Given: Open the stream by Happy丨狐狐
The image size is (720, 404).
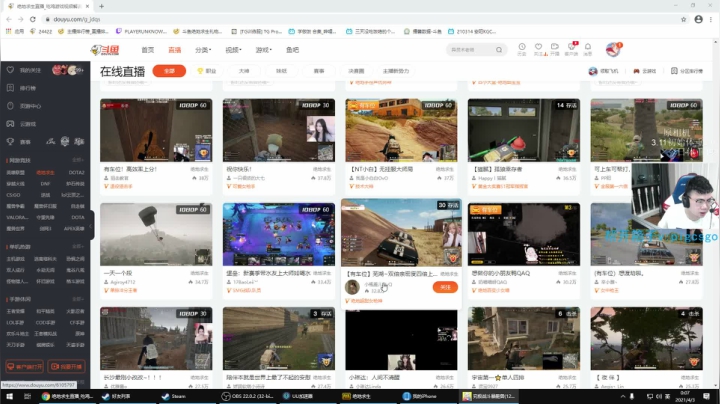Looking at the screenshot, I should tap(524, 130).
